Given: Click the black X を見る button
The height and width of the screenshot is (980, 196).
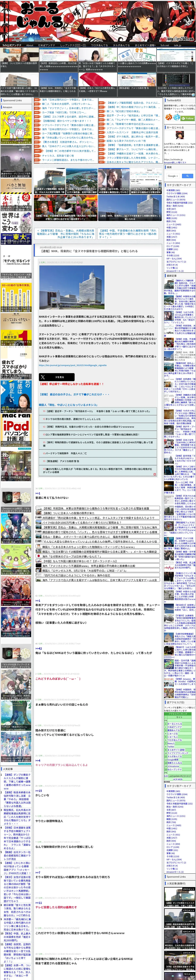Looking at the screenshot, I should coord(57,377).
